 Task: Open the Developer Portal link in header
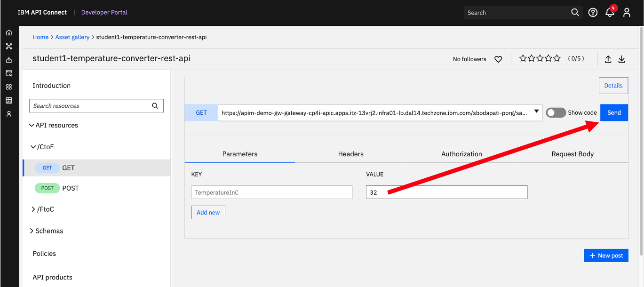pyautogui.click(x=104, y=12)
